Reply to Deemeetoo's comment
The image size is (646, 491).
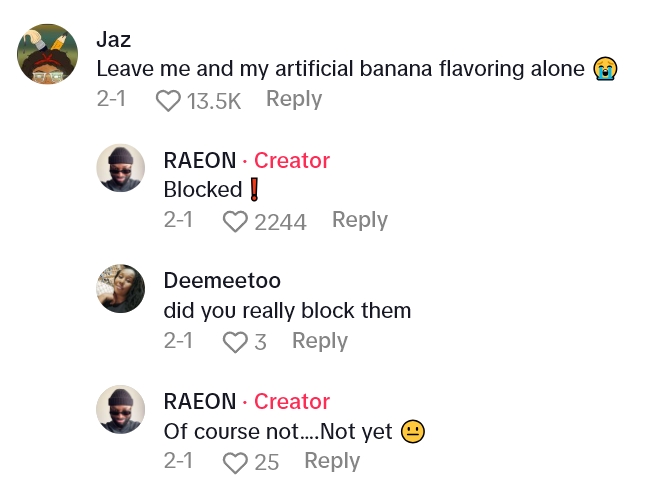point(319,341)
